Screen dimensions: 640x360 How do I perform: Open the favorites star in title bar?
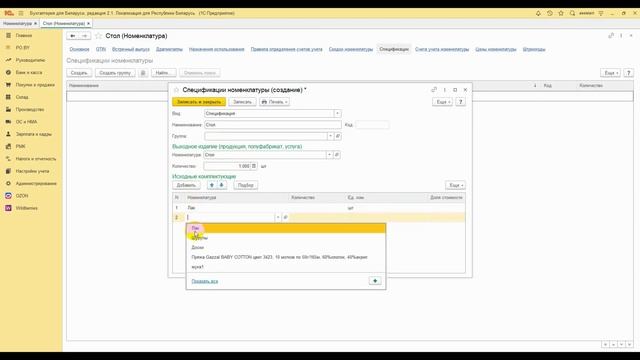(x=561, y=13)
